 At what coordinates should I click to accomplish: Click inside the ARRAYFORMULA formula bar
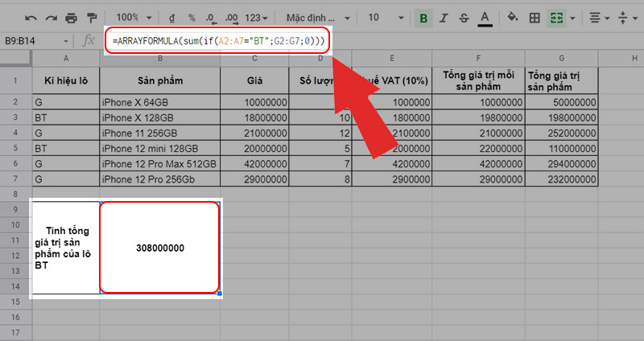coord(217,40)
